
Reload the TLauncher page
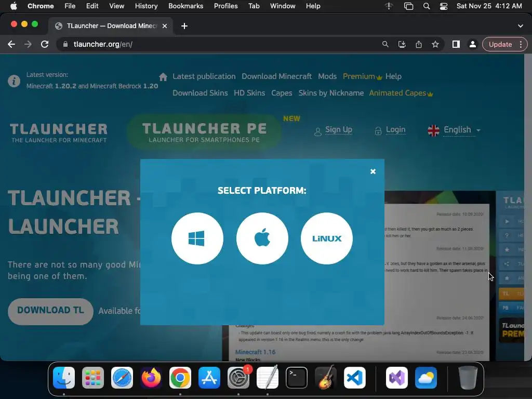[45, 45]
